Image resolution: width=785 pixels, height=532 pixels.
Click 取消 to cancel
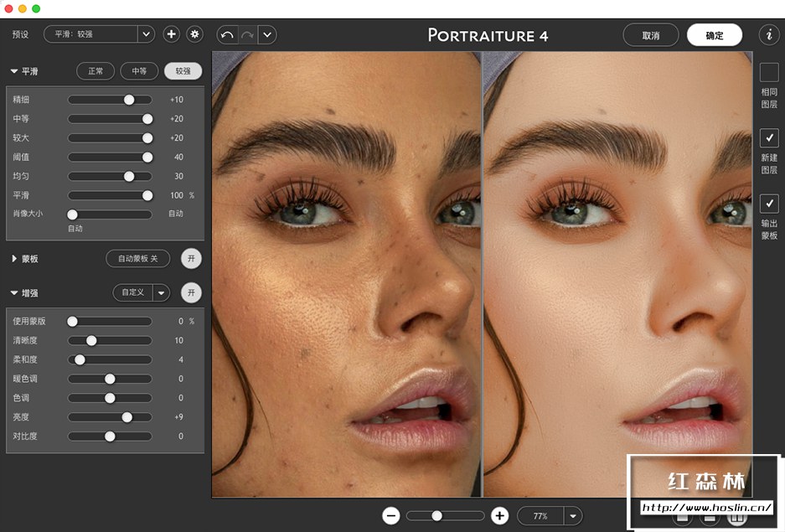651,35
